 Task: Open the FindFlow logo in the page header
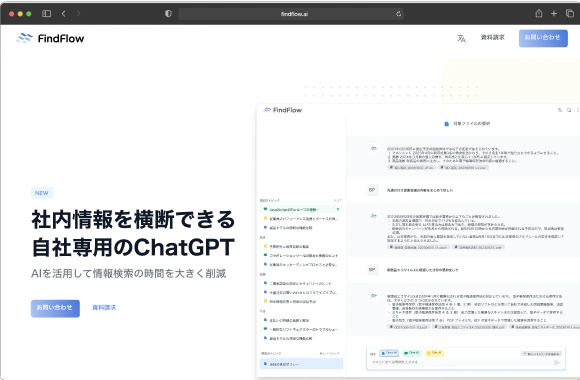coord(50,38)
